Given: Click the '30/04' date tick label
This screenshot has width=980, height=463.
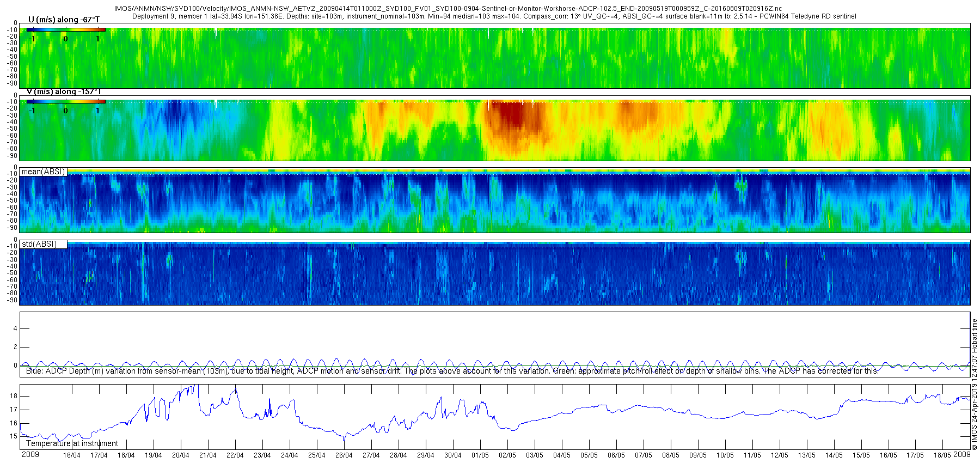Looking at the screenshot, I should (453, 455).
